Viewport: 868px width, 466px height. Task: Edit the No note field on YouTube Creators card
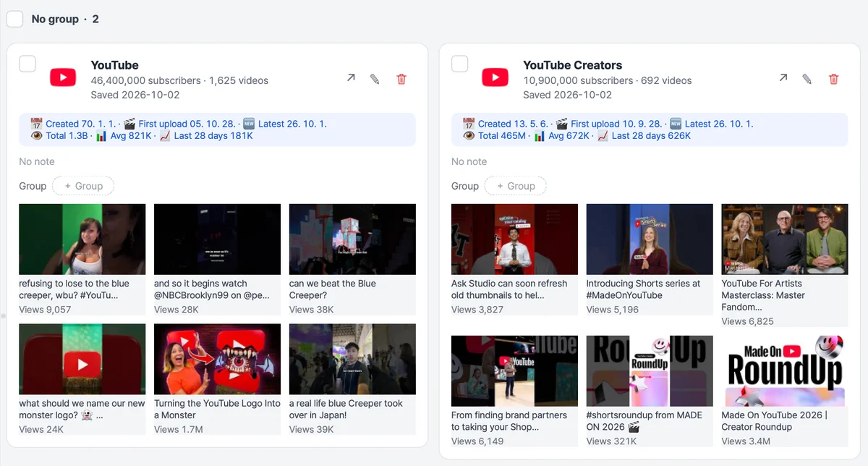pos(469,161)
